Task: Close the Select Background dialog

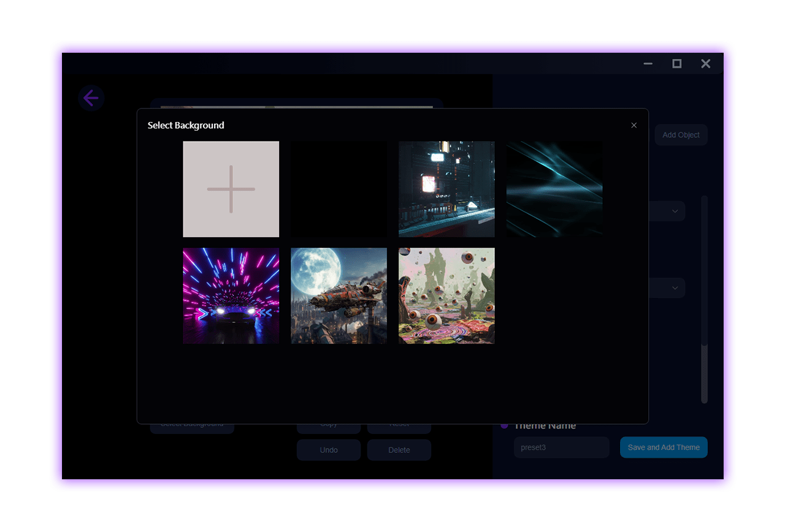Action: [634, 125]
